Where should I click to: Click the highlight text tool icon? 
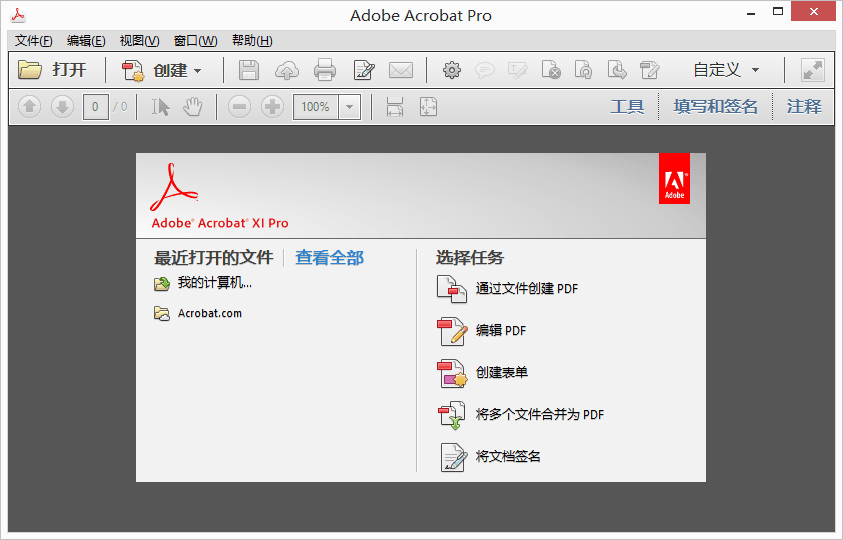coord(518,70)
